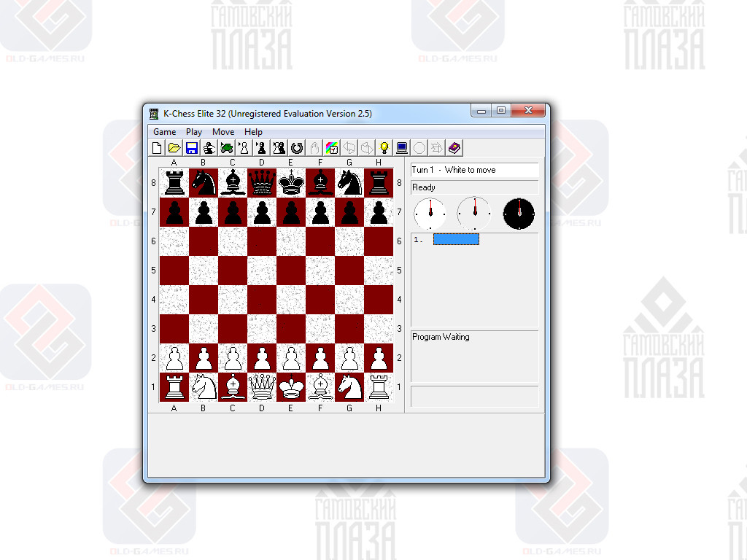747x560 pixels.
Task: Click the black queen on D8
Action: coord(262,183)
